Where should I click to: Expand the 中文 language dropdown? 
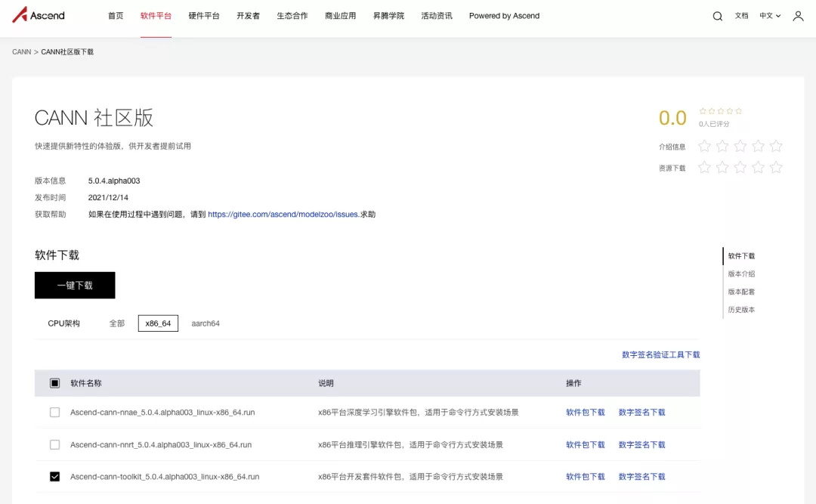pos(770,16)
